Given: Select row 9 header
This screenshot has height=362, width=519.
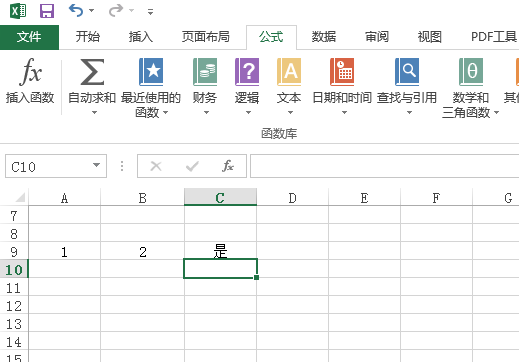Looking at the screenshot, I should click(x=14, y=252).
